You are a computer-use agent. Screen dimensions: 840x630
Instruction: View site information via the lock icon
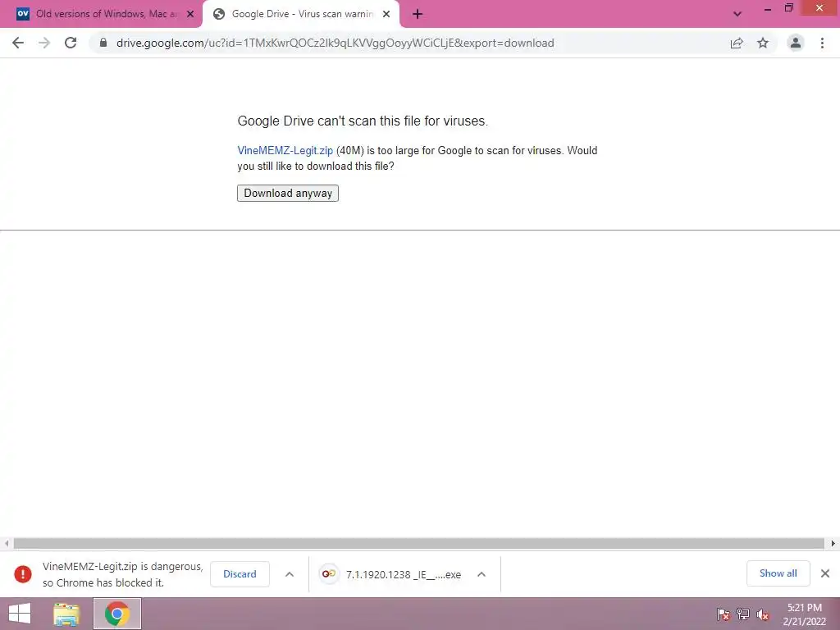coord(103,43)
